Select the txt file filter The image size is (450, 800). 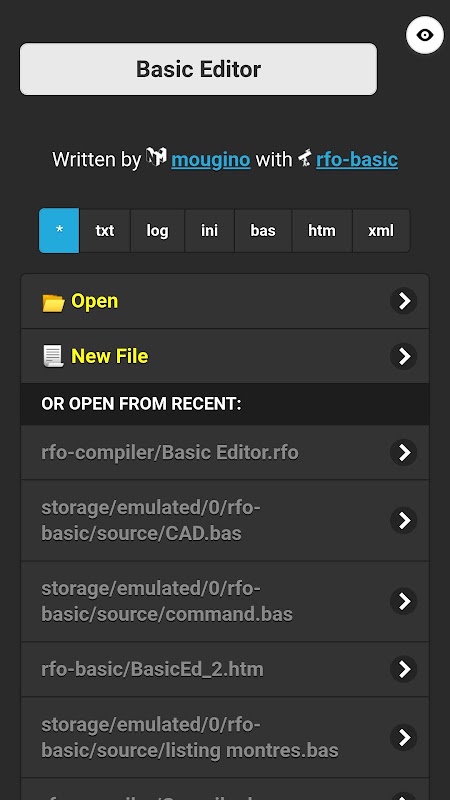[x=105, y=231]
